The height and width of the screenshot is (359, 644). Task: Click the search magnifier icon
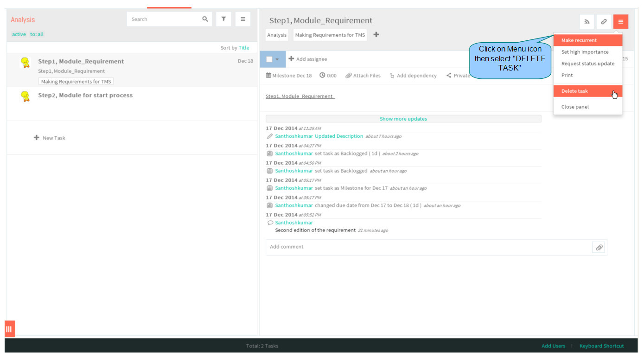pos(205,19)
